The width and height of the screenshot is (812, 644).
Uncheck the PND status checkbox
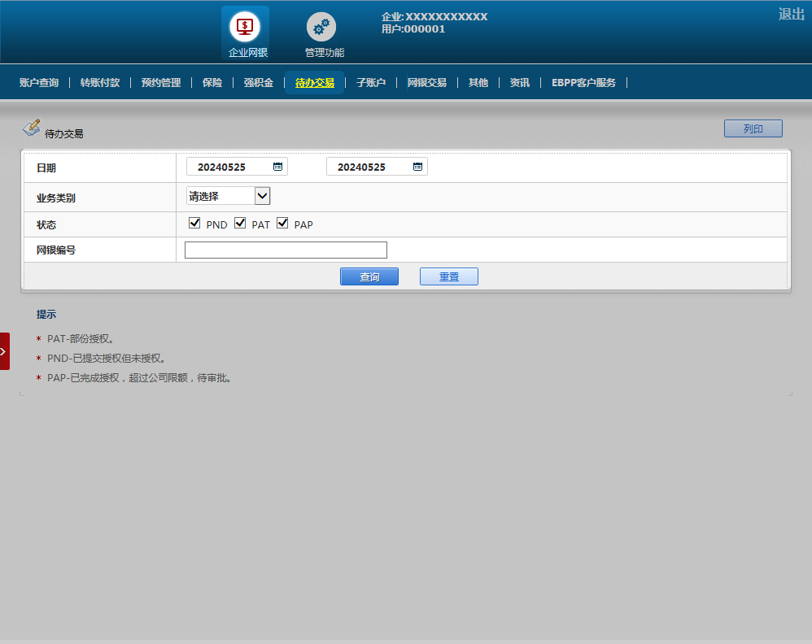point(194,224)
